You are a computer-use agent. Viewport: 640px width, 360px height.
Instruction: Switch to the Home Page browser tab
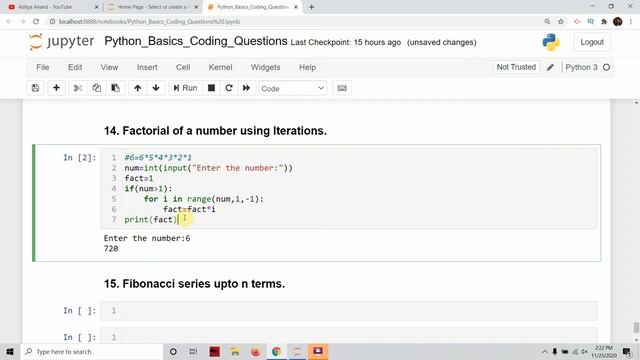coord(152,7)
